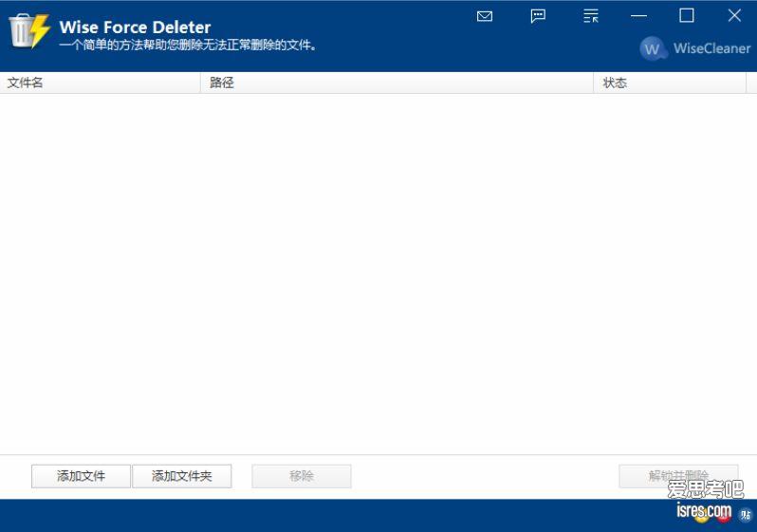Click the 添加文件 button
This screenshot has height=532, width=757.
81,476
